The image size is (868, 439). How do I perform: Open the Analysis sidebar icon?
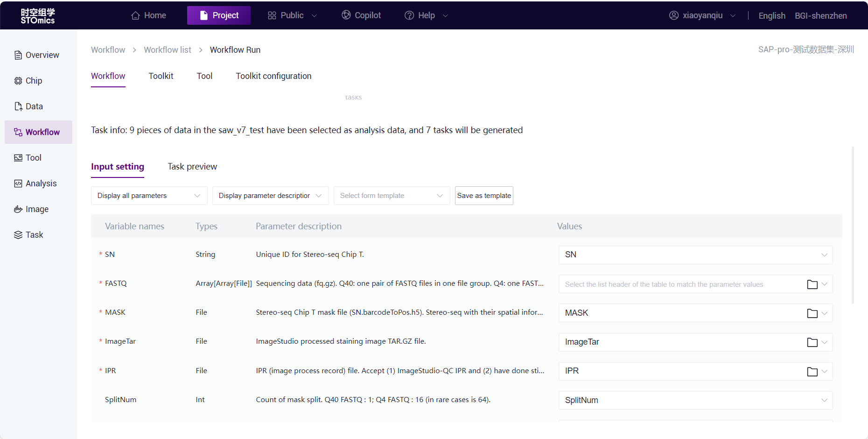18,184
